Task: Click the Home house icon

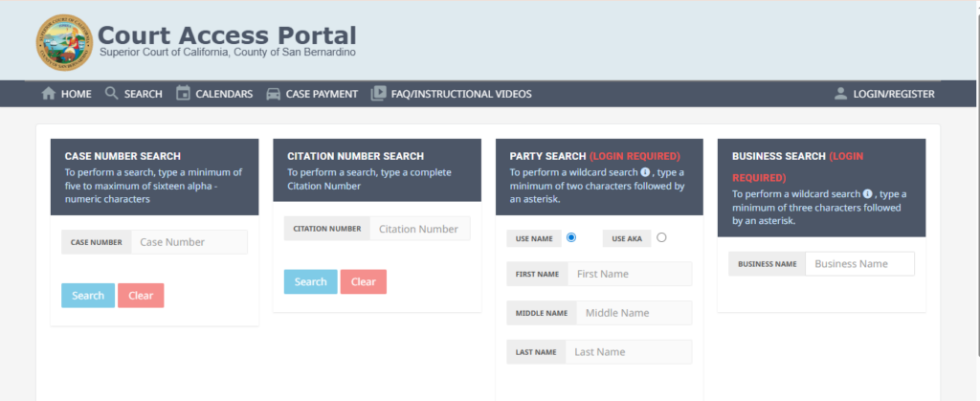Action: [48, 94]
